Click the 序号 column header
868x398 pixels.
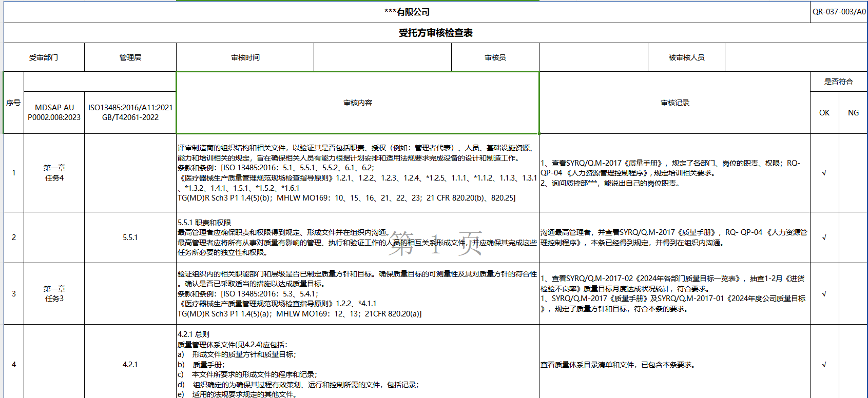click(14, 103)
